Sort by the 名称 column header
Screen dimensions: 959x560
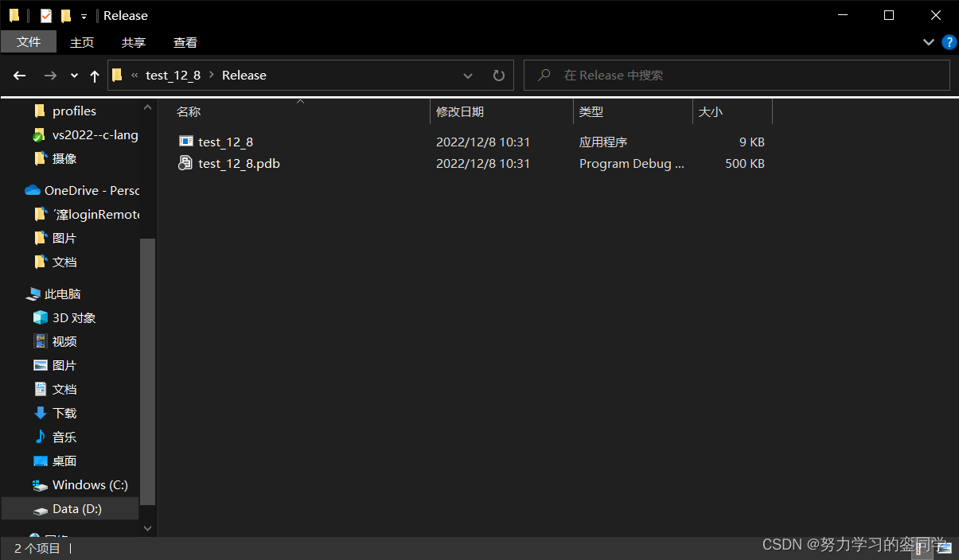tap(189, 112)
